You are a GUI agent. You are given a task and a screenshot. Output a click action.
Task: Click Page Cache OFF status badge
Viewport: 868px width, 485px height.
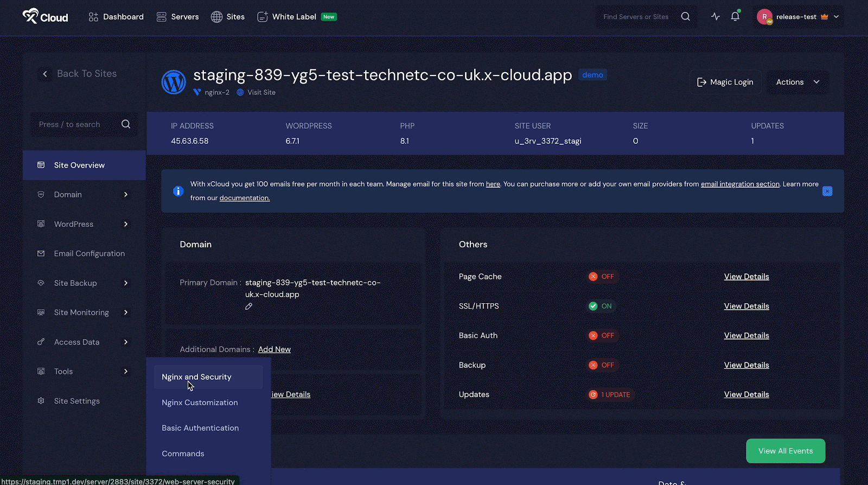pyautogui.click(x=602, y=277)
